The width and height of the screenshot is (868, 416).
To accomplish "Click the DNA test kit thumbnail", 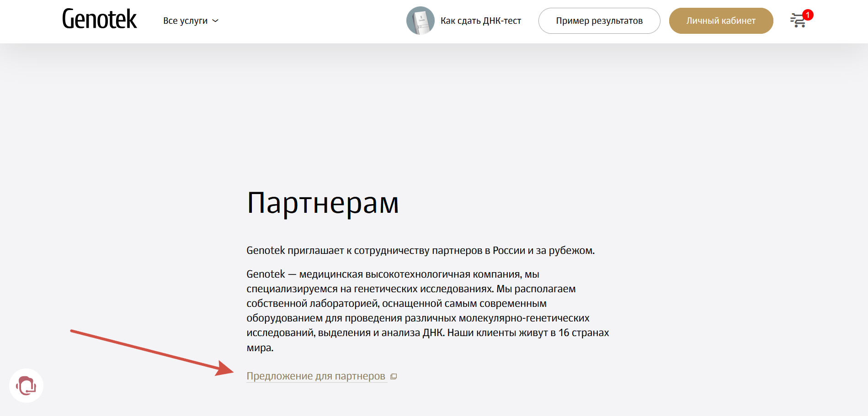I will 420,21.
